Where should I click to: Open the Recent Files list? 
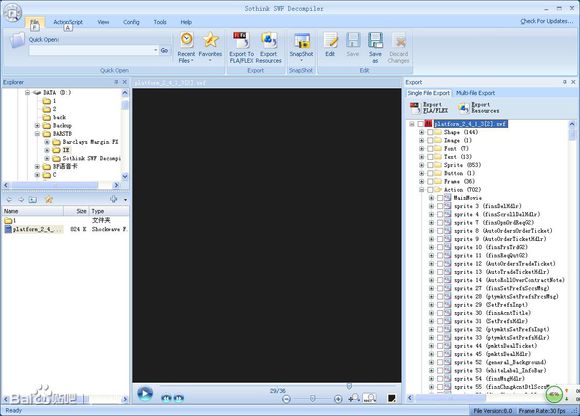point(186,47)
